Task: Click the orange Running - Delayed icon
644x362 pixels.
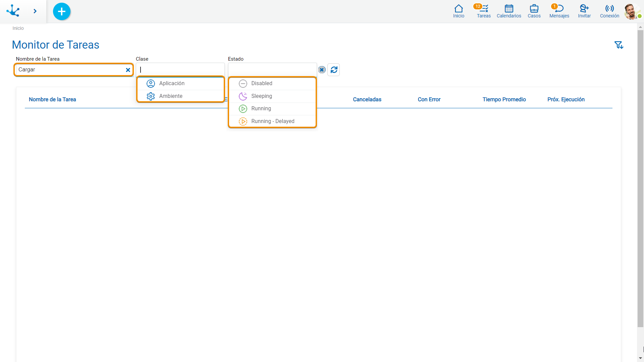Action: (243, 121)
